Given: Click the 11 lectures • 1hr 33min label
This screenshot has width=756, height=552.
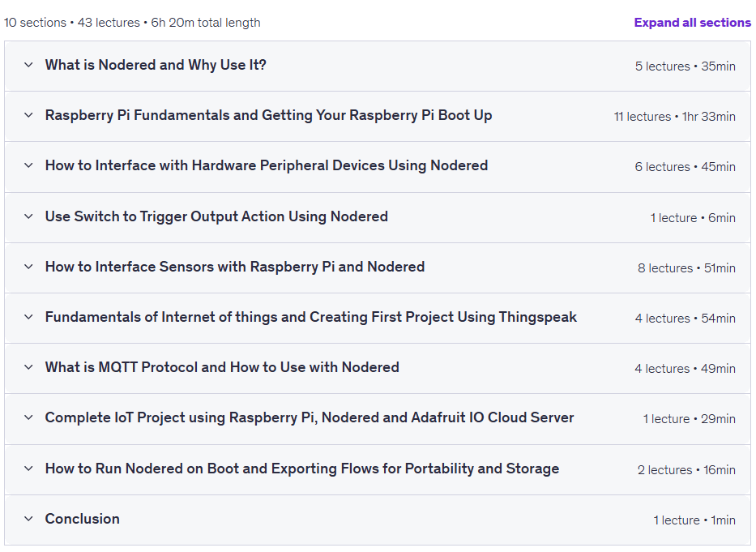Looking at the screenshot, I should click(674, 116).
